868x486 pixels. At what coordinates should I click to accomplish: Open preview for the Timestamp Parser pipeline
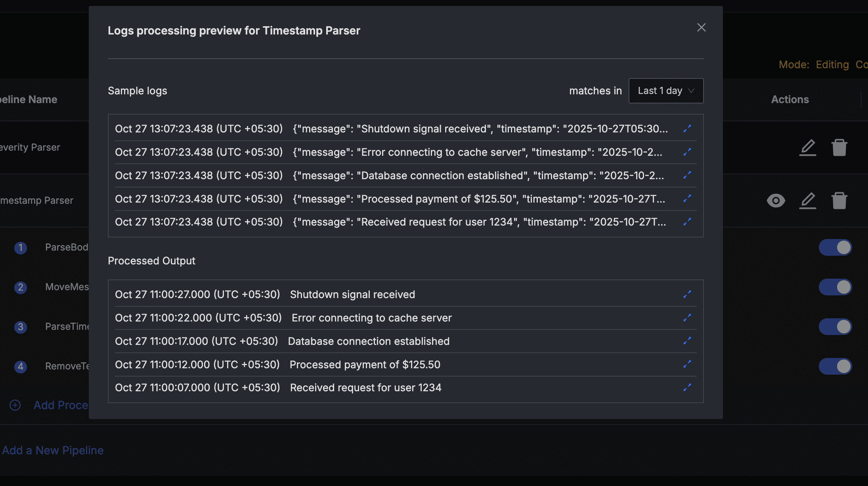pos(776,201)
